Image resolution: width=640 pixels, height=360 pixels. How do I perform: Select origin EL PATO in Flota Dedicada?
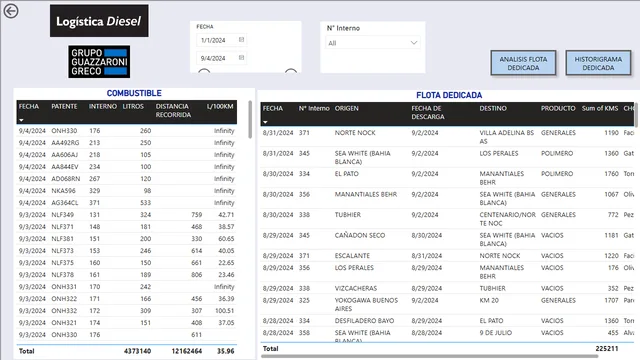(347, 174)
